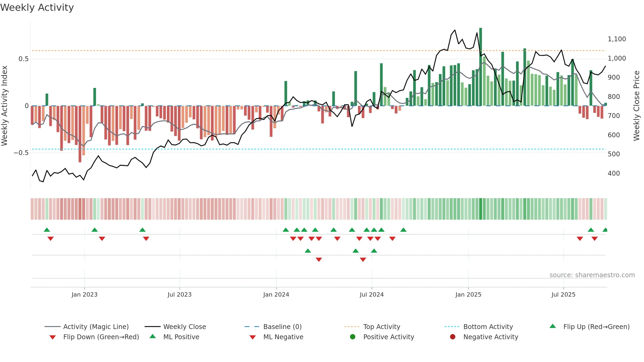Click the Flip Down (Green→Red) legend label
Viewport: 644px width, 362px height.
(x=101, y=337)
